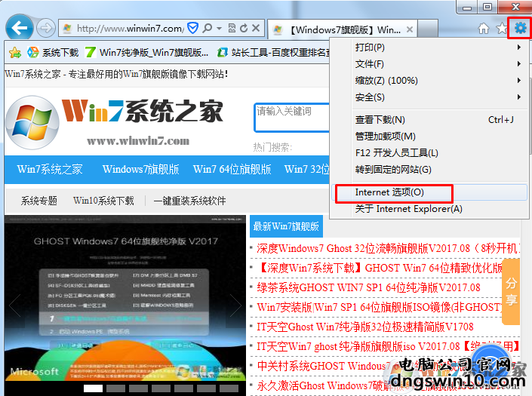This screenshot has width=532, height=396.
Task: Click the Forward navigation arrow
Action: click(46, 28)
